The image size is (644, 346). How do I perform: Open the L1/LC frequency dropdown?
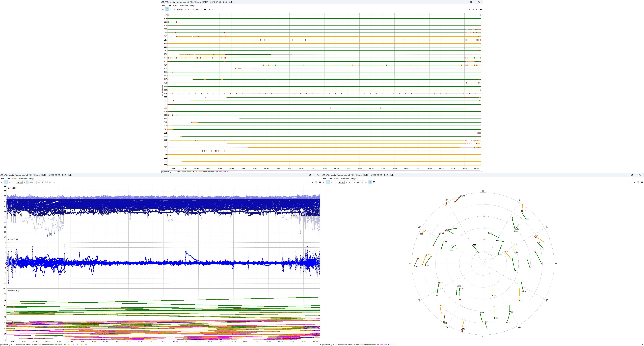[x=33, y=182]
